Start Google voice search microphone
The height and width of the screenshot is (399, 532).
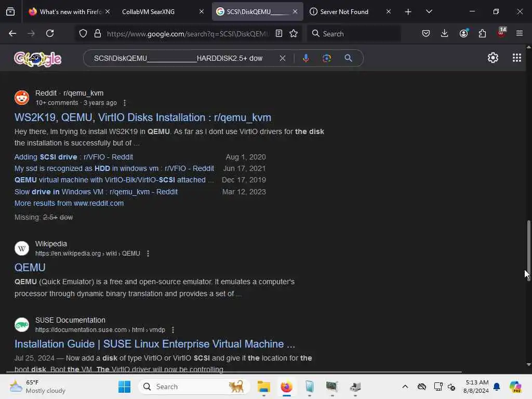click(305, 58)
